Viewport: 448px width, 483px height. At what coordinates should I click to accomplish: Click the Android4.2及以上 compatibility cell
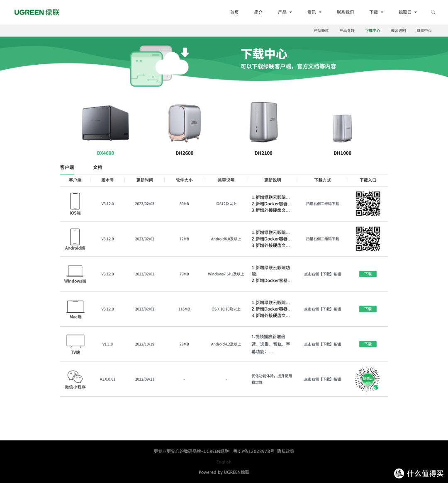226,344
